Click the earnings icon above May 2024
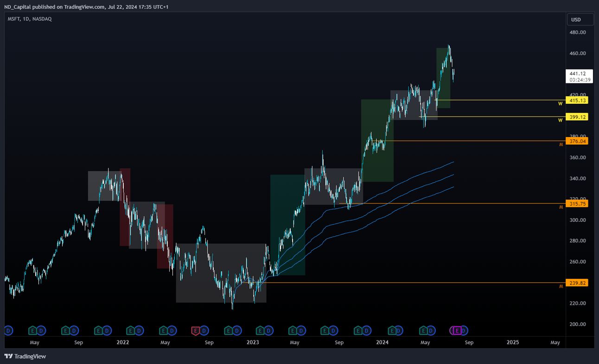 [x=423, y=330]
